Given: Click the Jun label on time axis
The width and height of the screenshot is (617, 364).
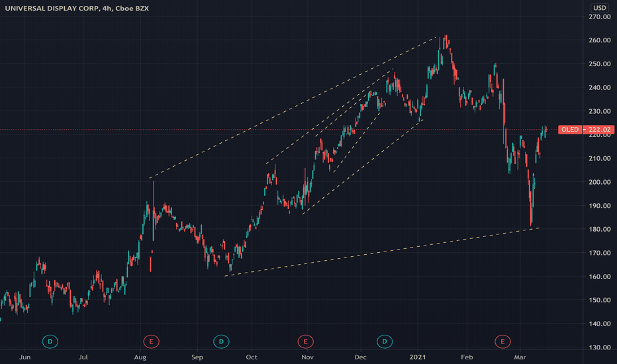Looking at the screenshot, I should [24, 357].
